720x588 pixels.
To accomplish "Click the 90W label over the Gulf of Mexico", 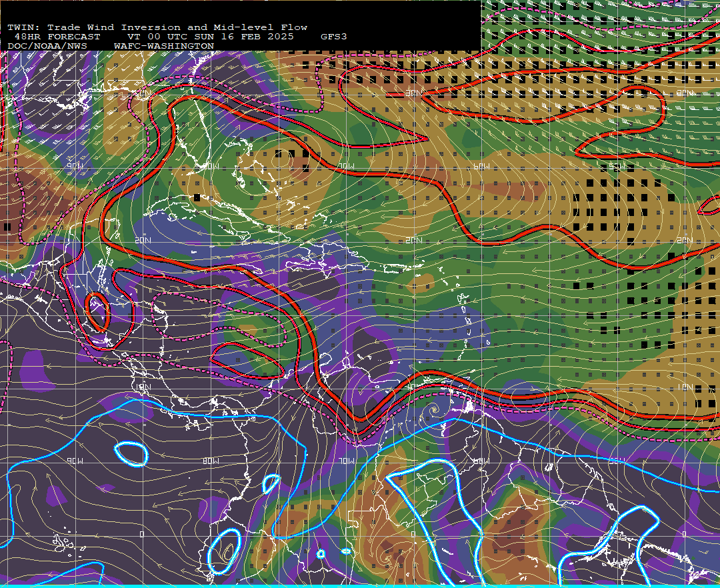I will coord(75,167).
